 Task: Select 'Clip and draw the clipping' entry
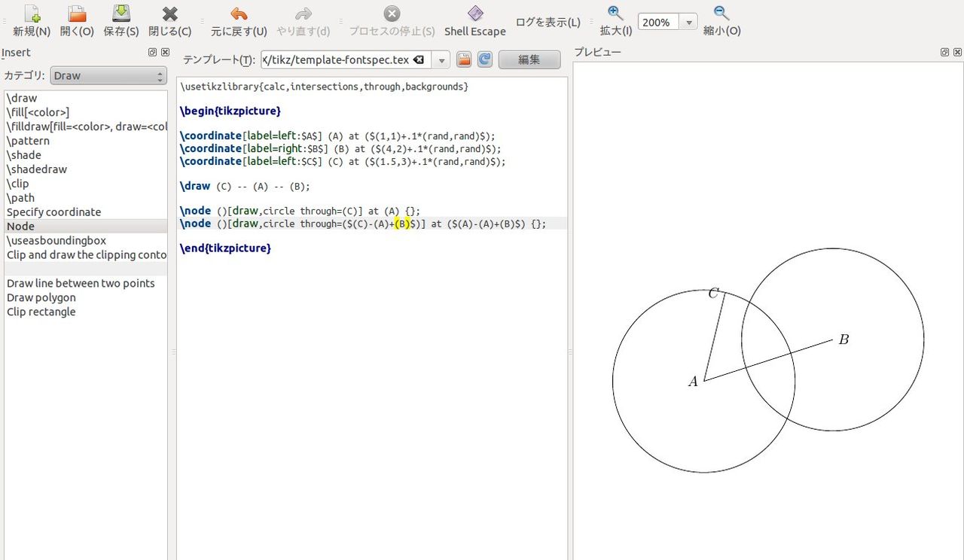coord(86,255)
